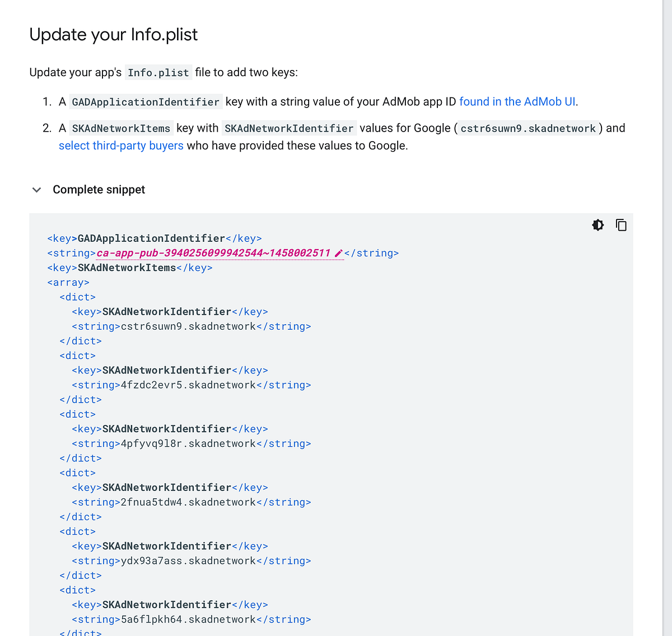672x636 pixels.
Task: Click the array opening tag in the snippet
Action: click(x=68, y=282)
